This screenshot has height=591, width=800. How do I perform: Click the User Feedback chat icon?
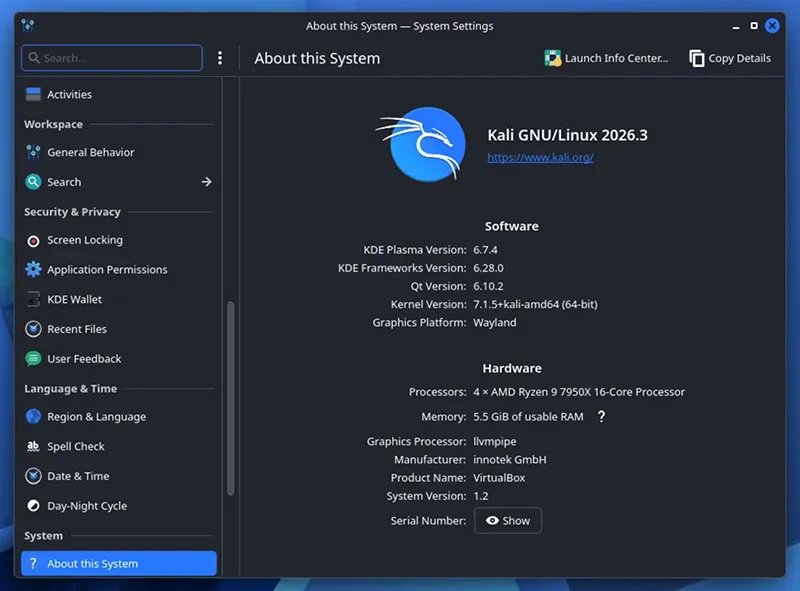pos(33,359)
